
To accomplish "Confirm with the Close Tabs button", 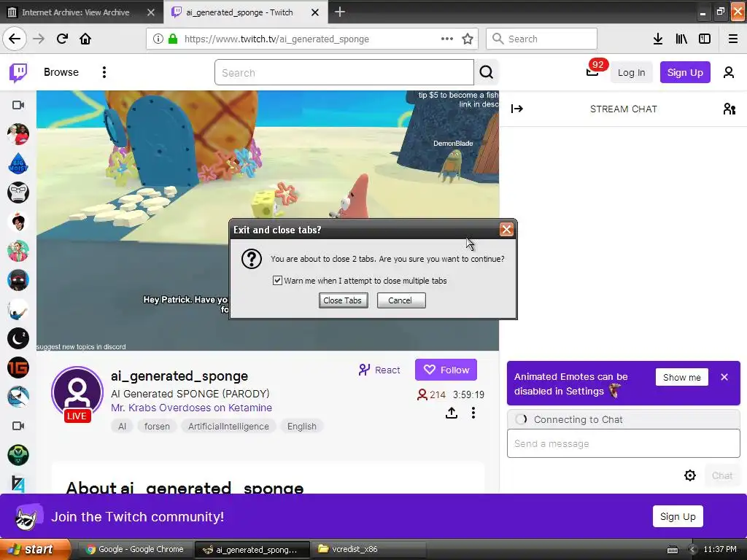I will 343,300.
